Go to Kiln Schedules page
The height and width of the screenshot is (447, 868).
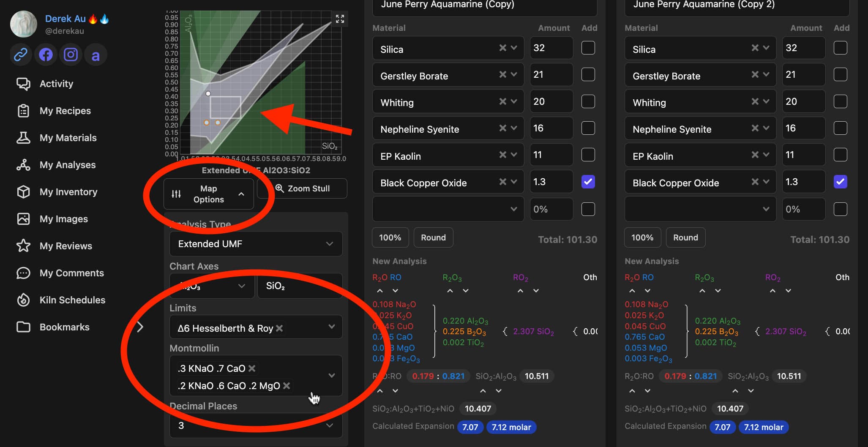[72, 300]
